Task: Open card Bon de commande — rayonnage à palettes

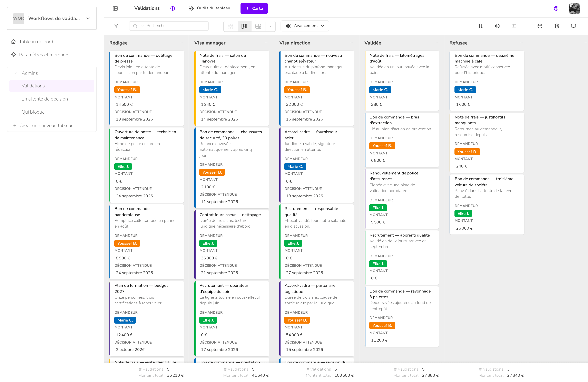Action: tap(402, 316)
